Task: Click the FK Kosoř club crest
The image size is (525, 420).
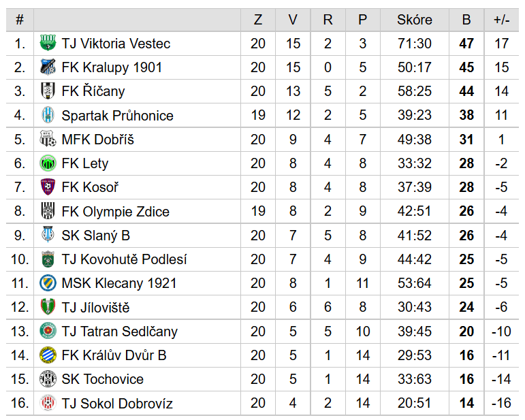Action: click(x=48, y=187)
